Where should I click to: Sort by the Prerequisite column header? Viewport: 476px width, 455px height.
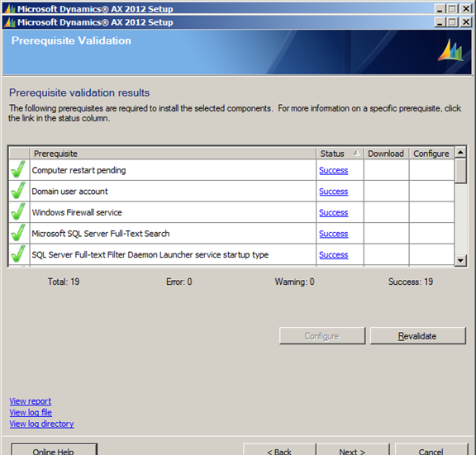click(x=173, y=154)
